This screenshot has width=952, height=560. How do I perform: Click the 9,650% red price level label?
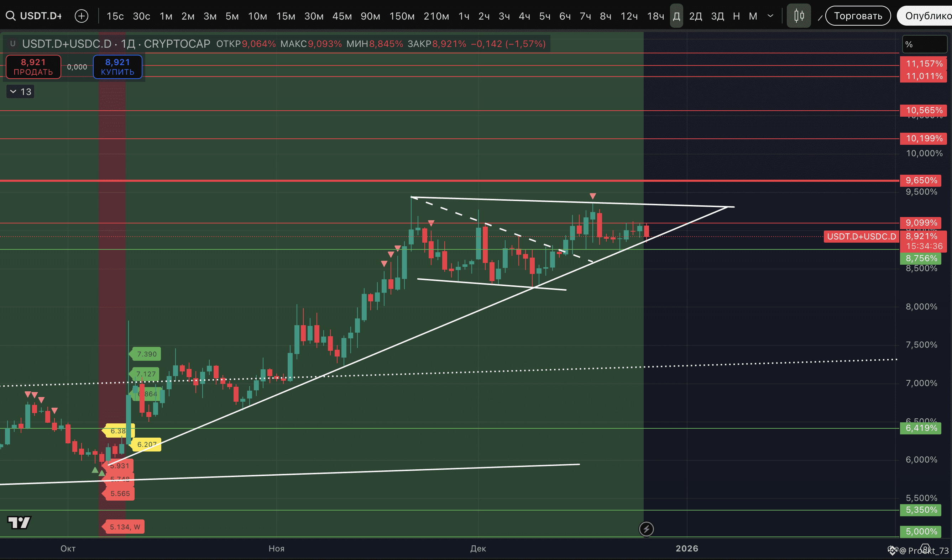(x=921, y=180)
